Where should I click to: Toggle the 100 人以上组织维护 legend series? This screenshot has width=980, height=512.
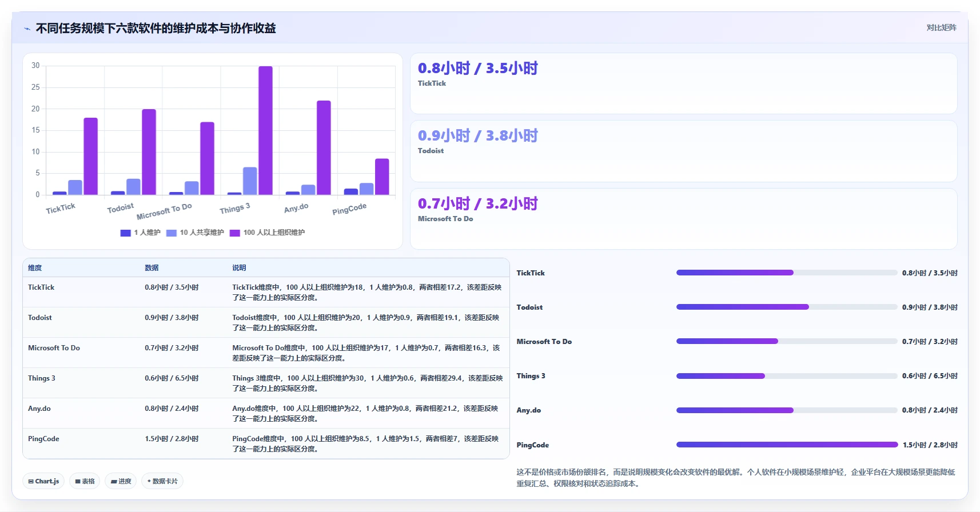tap(267, 233)
